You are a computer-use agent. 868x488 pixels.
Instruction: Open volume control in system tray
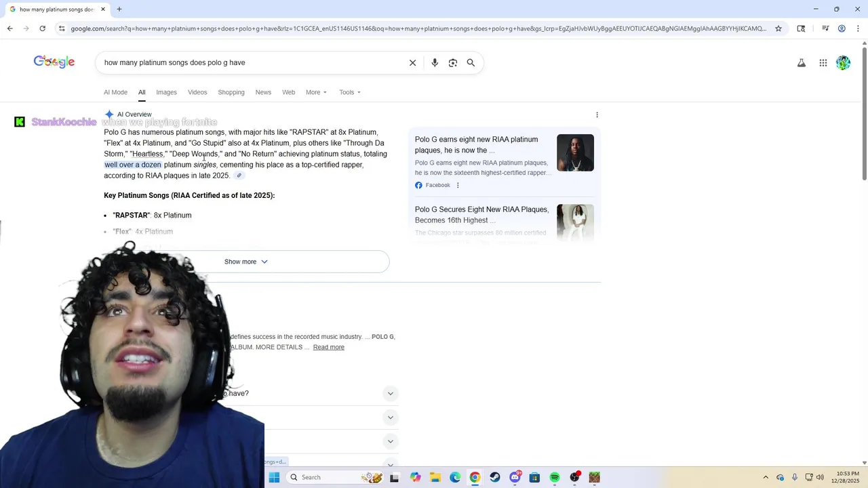click(820, 477)
